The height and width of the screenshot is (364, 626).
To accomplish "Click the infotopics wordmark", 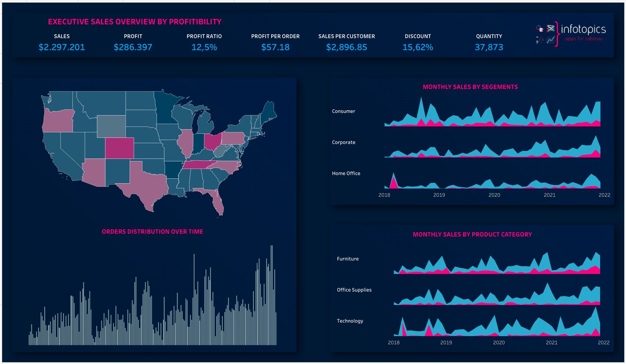I will (583, 29).
